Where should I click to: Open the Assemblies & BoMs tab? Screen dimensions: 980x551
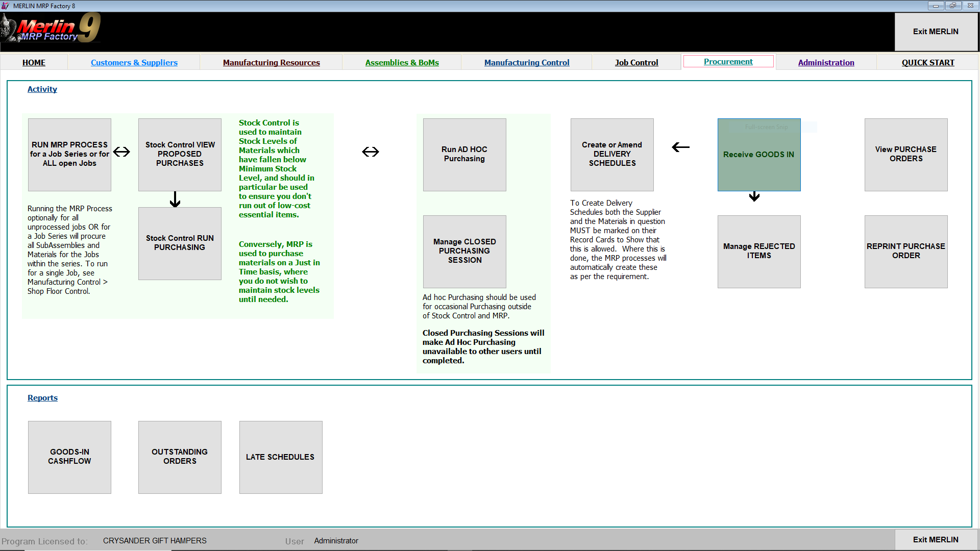tap(402, 62)
